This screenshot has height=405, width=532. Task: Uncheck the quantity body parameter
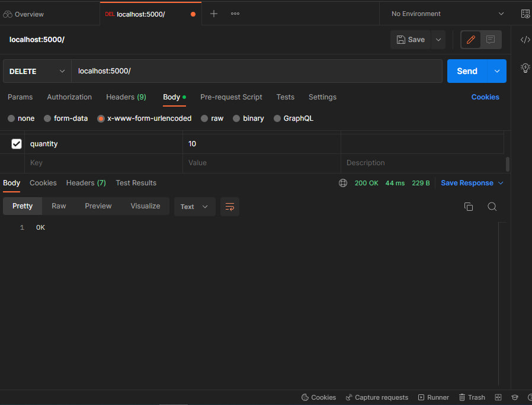17,143
